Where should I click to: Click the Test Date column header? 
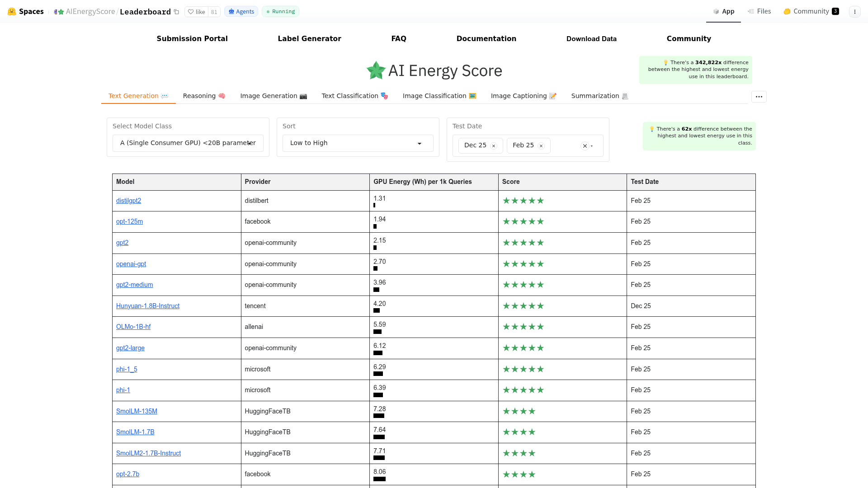[x=691, y=182]
